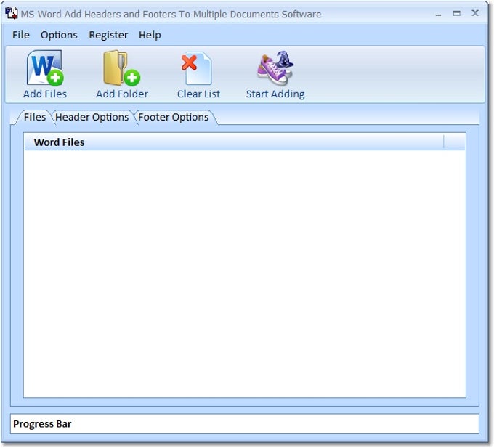This screenshot has width=494, height=448.
Task: Open the Register menu
Action: (108, 35)
